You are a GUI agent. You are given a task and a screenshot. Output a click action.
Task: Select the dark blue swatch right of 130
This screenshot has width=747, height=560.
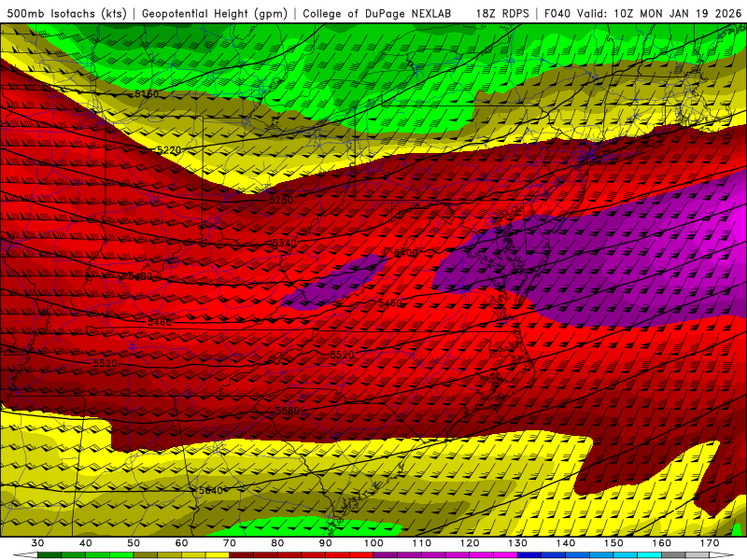(529, 555)
